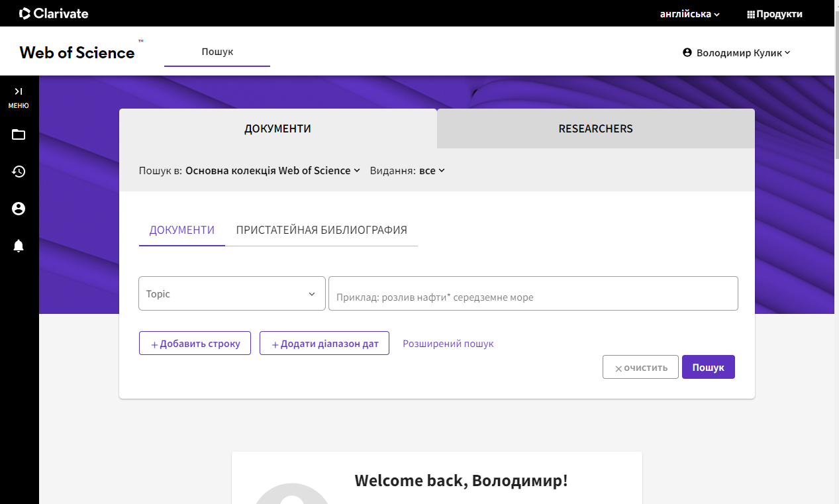Open the Видання: все dropdown
The height and width of the screenshot is (504, 839).
[407, 171]
